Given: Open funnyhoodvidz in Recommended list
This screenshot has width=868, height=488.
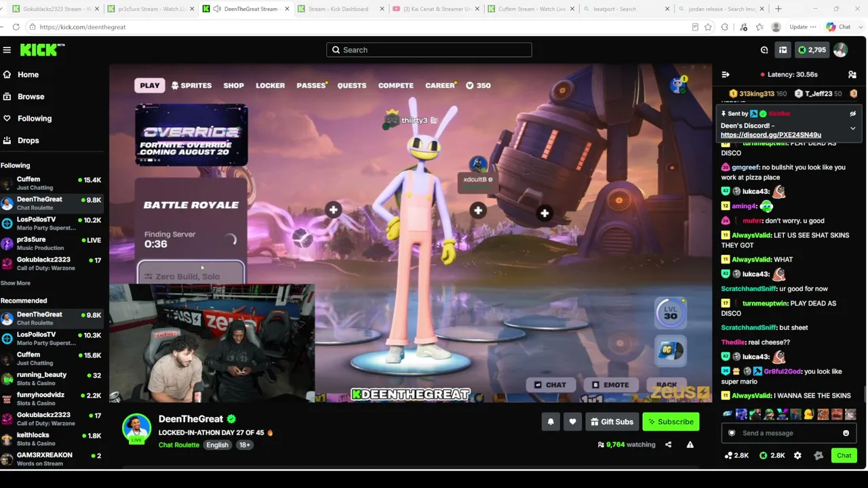Looking at the screenshot, I should click(x=51, y=399).
